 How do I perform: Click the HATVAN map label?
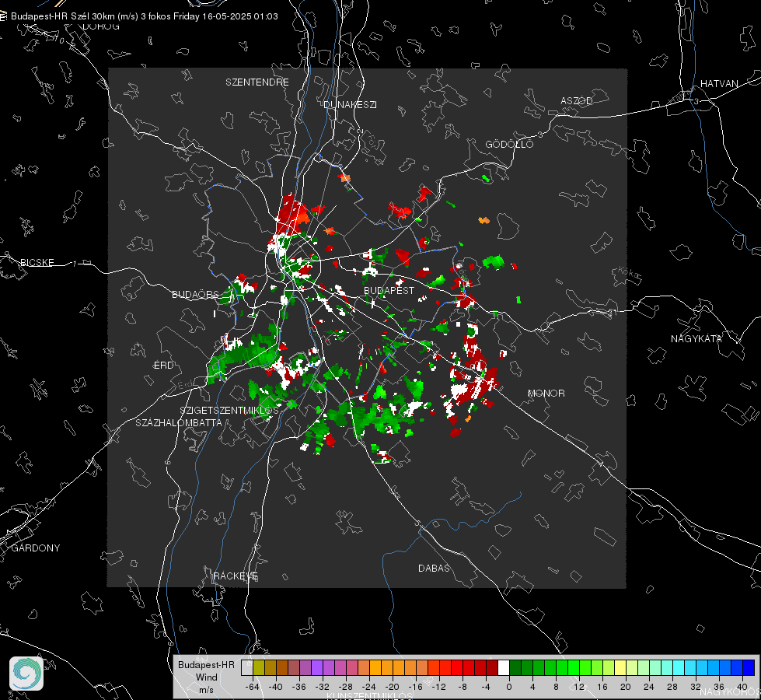[719, 83]
